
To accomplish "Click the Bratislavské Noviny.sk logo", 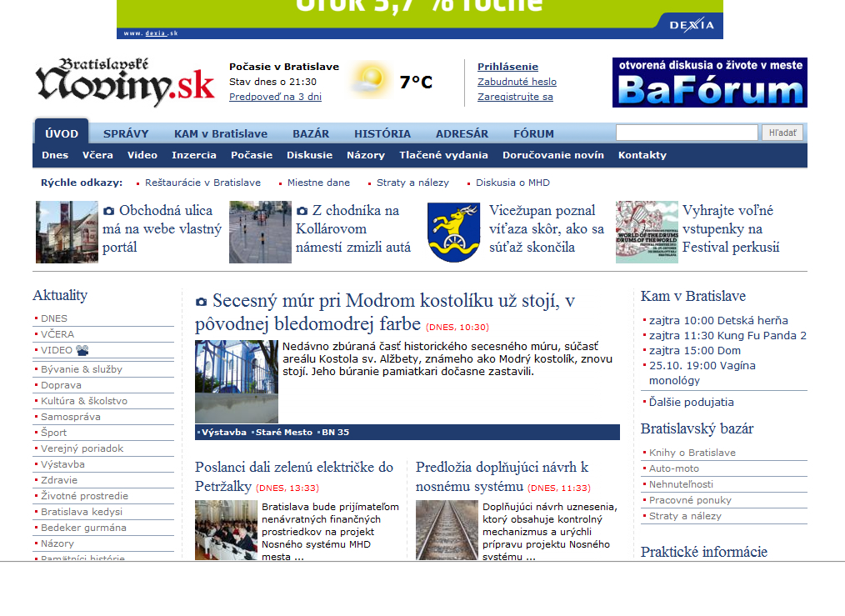I will coord(125,82).
